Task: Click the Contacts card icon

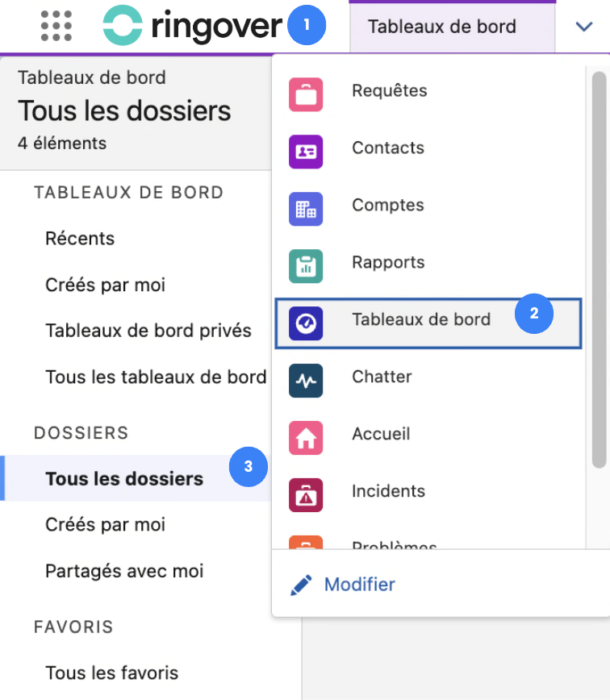Action: (306, 152)
